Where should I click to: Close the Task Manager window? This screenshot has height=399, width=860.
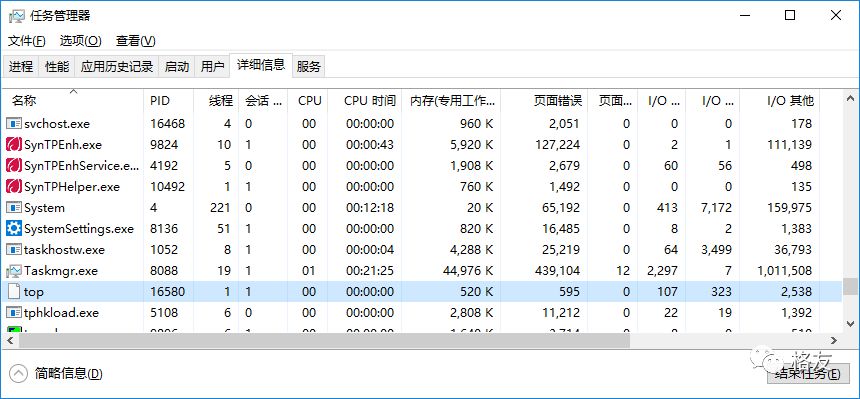[x=835, y=15]
